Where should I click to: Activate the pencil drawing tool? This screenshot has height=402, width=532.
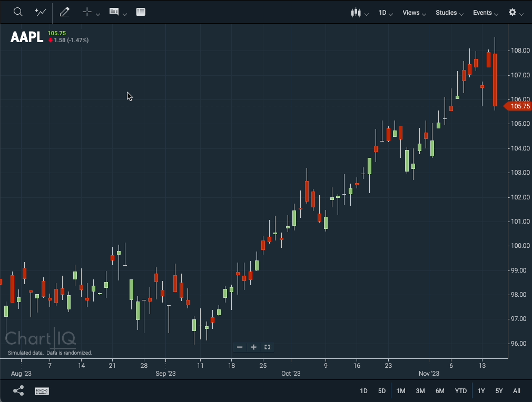[x=64, y=12]
